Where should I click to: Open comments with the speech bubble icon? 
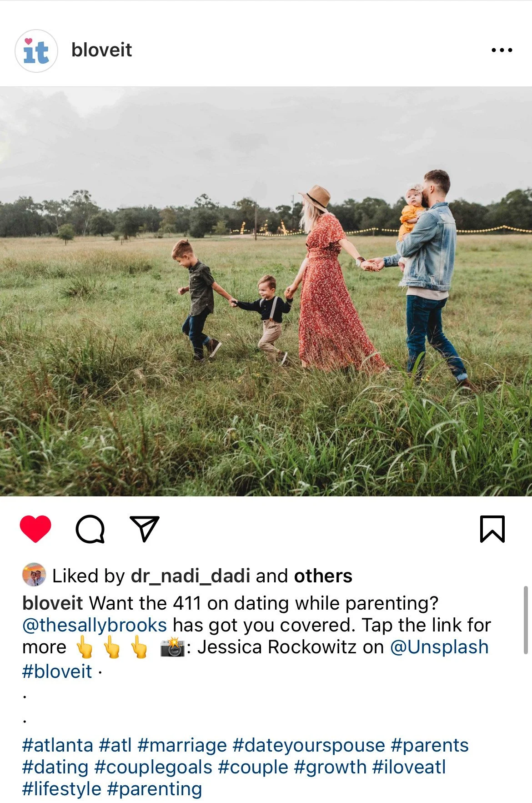pos(90,529)
